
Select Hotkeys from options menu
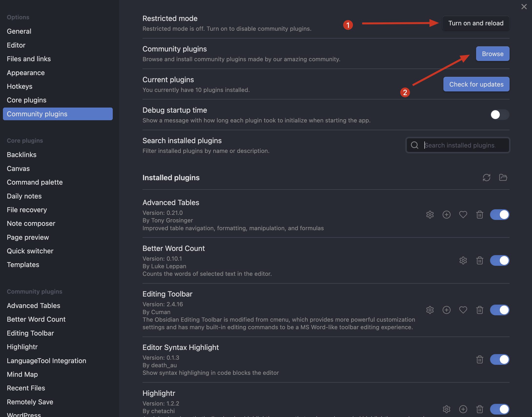click(20, 86)
